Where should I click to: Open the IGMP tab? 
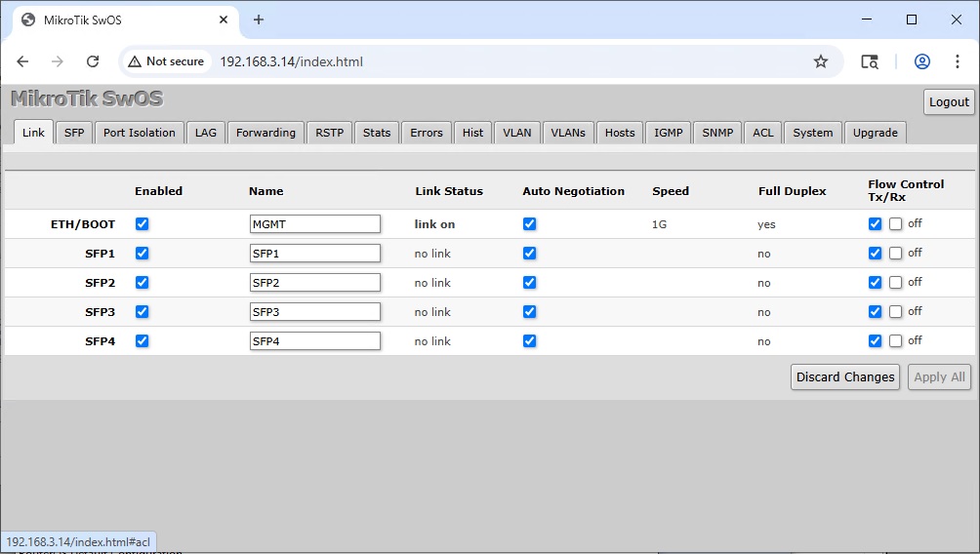668,133
